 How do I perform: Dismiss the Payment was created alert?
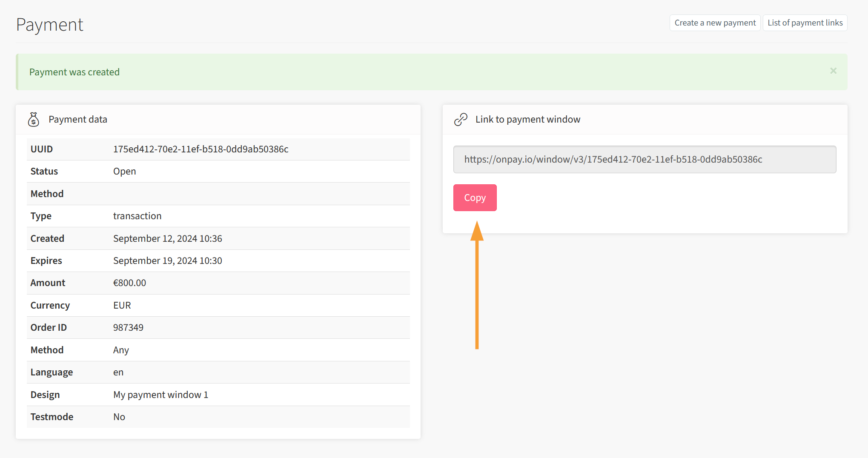click(x=833, y=71)
